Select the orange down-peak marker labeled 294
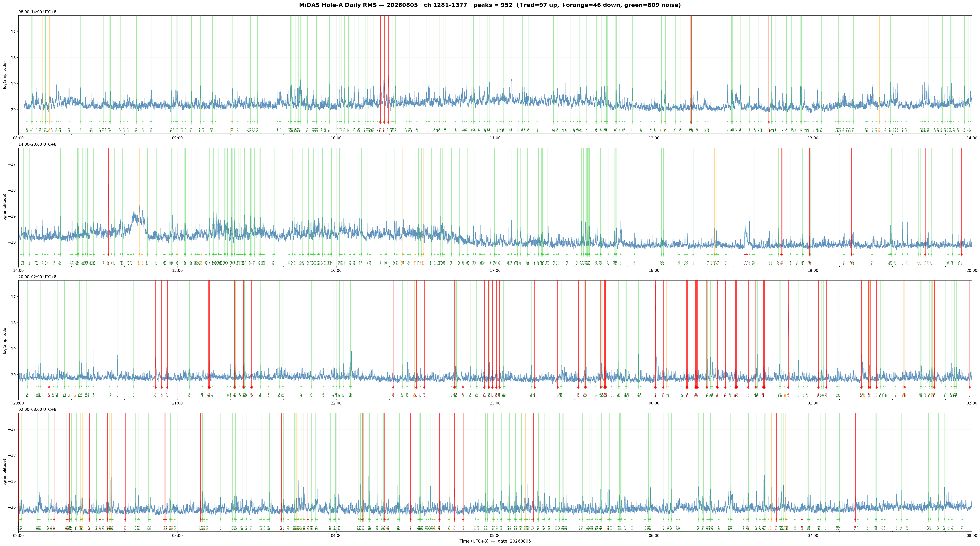Viewport: 980px width, 546px height. (201, 254)
